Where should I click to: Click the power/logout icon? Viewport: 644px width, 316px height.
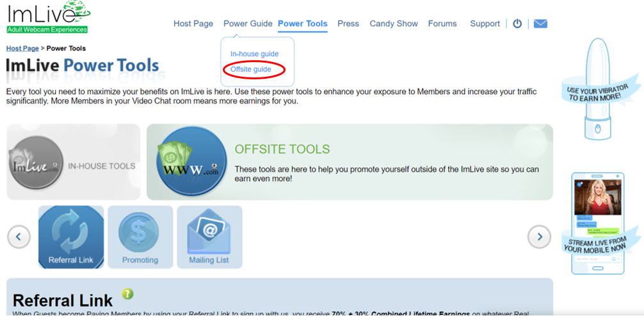tap(517, 24)
